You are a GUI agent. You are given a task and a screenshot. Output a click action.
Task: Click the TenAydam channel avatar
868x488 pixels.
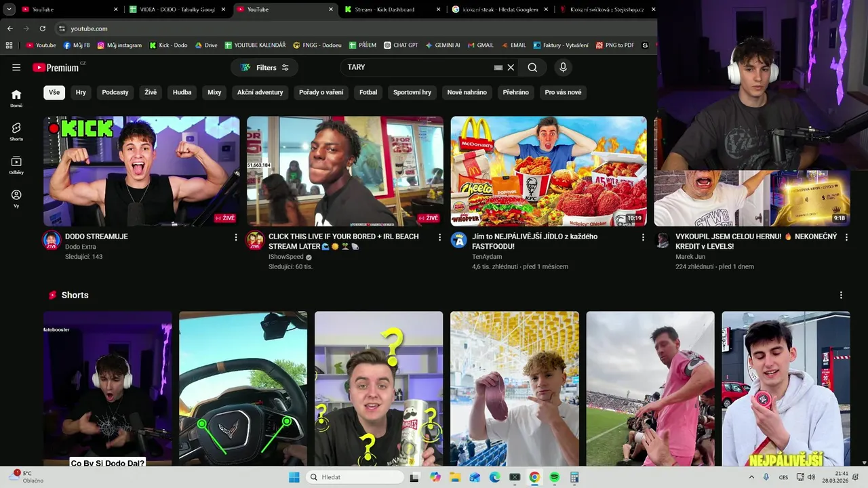coord(459,240)
